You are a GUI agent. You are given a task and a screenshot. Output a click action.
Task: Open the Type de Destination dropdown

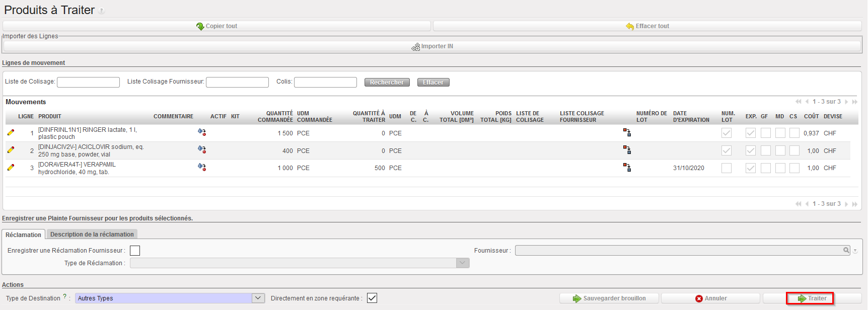(x=258, y=298)
